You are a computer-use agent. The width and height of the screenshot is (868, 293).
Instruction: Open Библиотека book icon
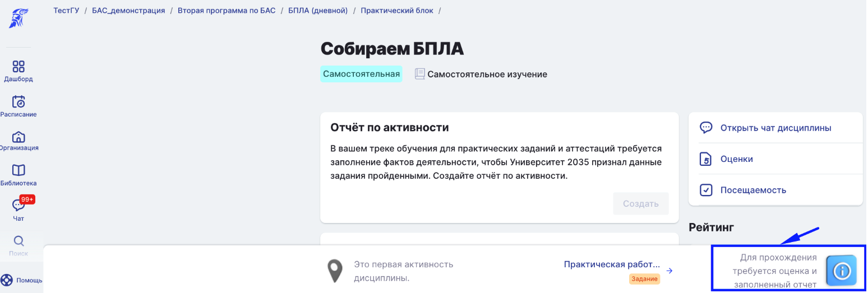click(19, 170)
